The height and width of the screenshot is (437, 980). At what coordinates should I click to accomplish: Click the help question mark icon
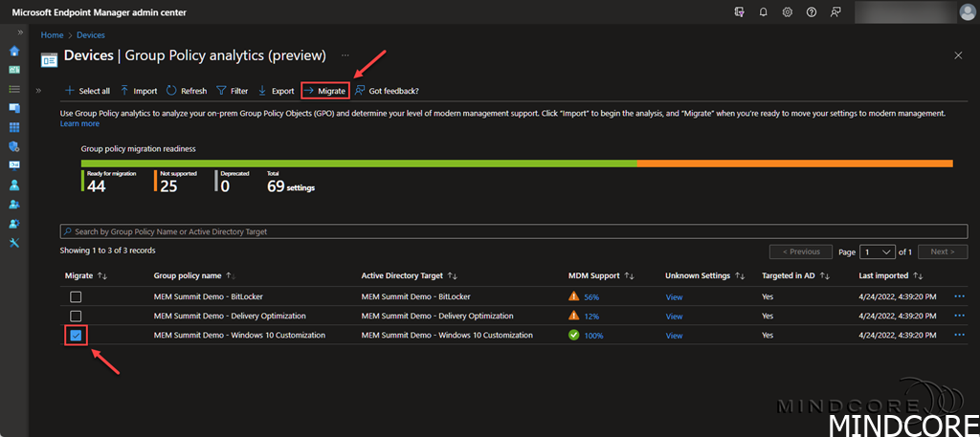pos(811,12)
